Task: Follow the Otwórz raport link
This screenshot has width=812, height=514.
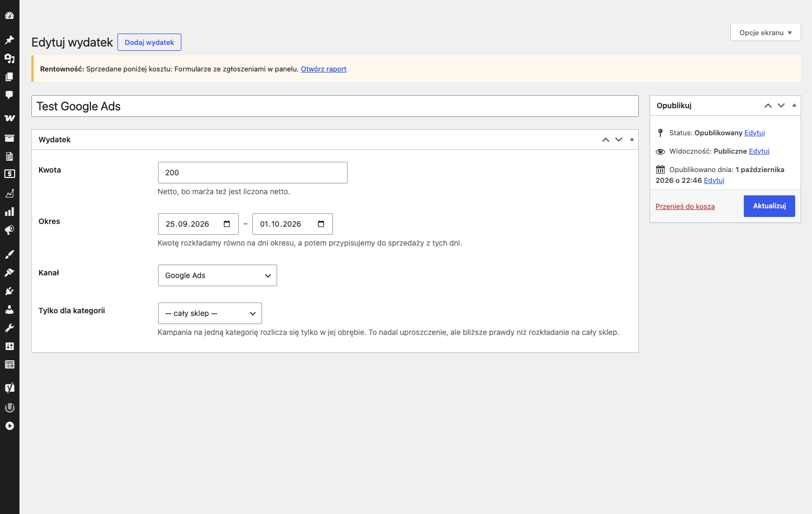Action: pos(324,69)
